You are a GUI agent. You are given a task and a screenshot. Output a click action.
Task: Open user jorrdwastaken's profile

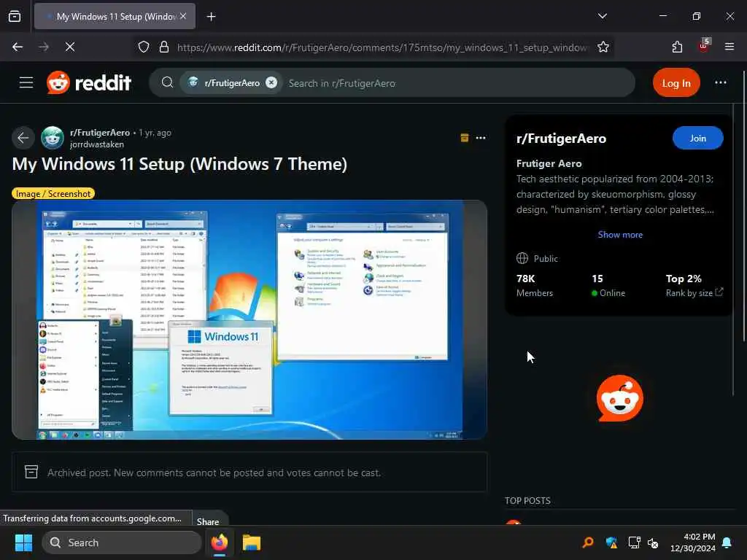(97, 144)
